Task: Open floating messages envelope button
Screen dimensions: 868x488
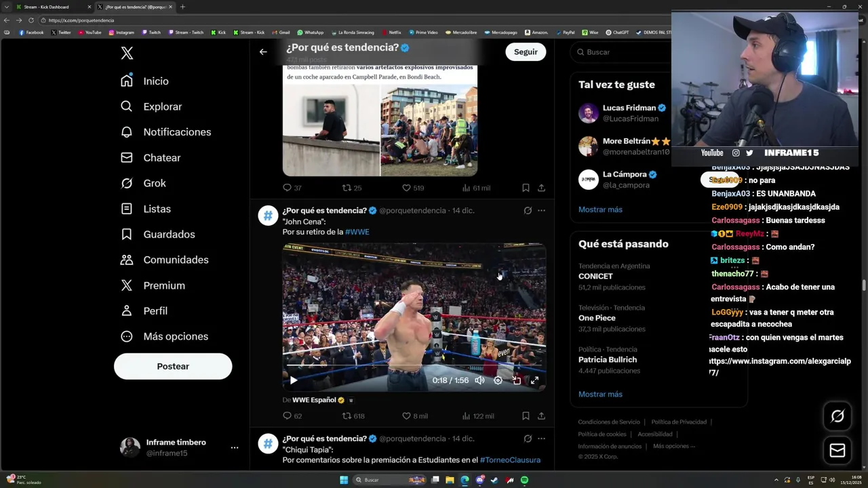Action: click(x=837, y=451)
